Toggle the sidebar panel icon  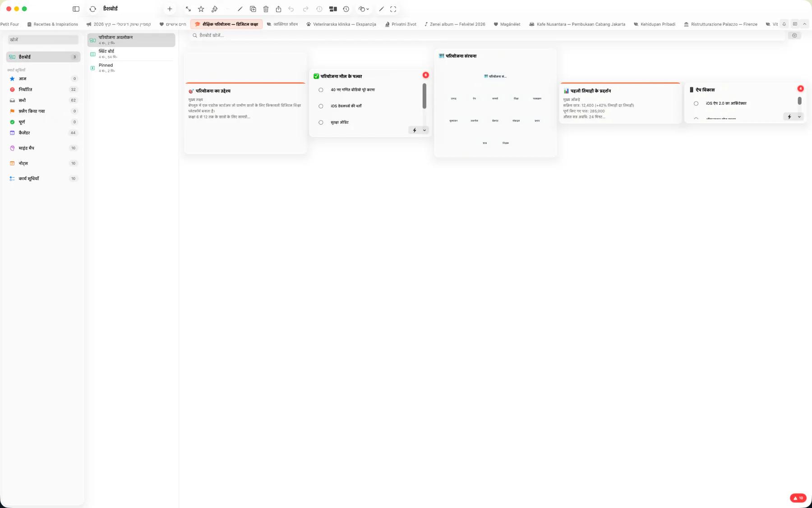pos(76,9)
